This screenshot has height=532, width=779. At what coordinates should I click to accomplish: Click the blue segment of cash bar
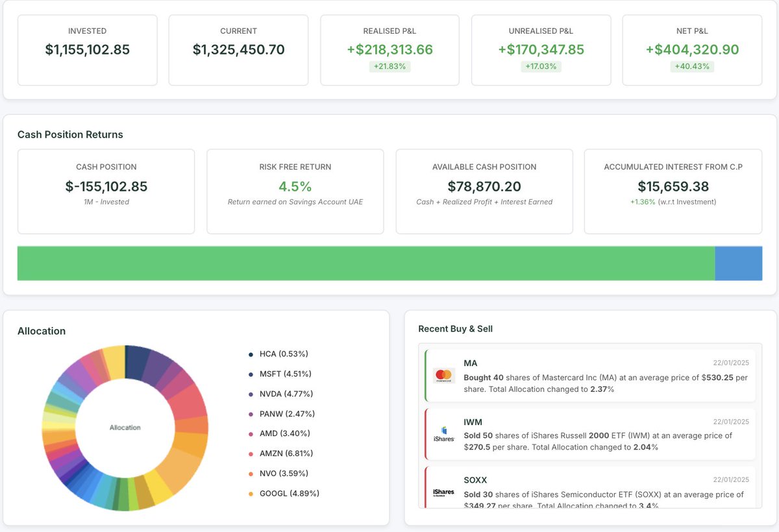pos(739,263)
